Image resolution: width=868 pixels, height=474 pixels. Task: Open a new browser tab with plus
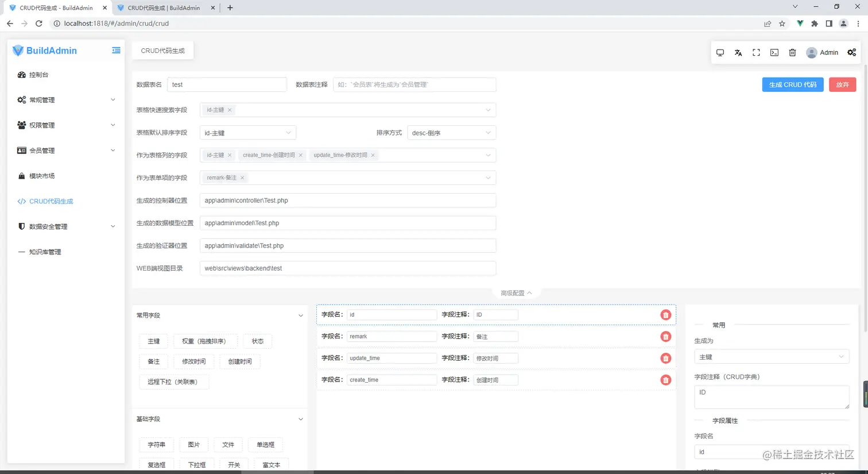[230, 7]
